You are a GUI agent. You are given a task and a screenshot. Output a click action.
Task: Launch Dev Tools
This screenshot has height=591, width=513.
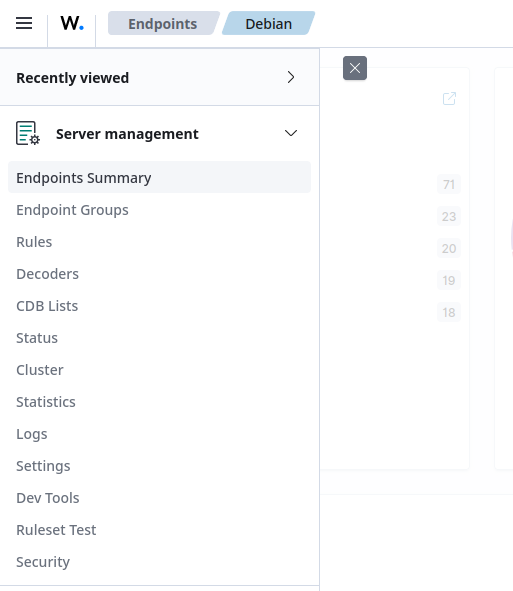pos(48,498)
